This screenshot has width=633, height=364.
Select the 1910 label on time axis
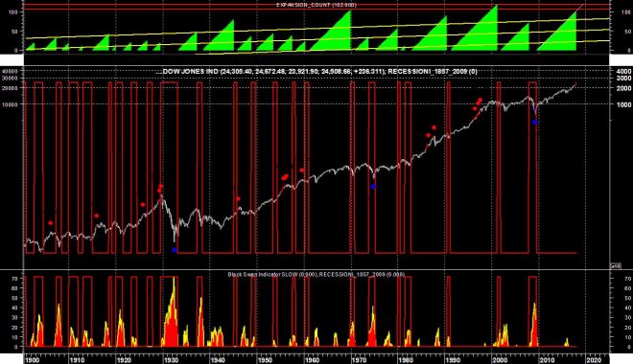77,360
